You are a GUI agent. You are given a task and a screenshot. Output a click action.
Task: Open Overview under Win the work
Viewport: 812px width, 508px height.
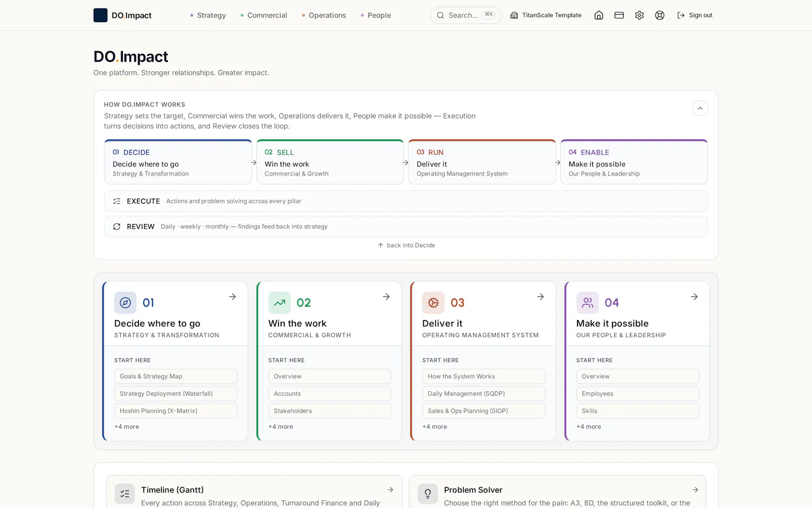coord(330,376)
